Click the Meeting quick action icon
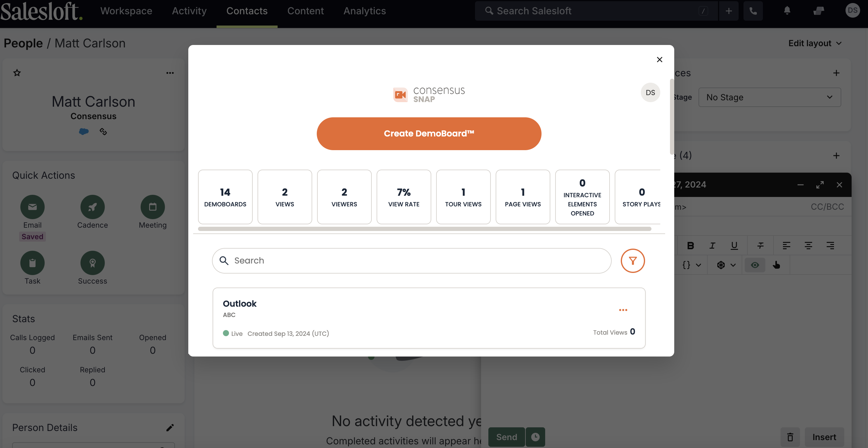 152,207
